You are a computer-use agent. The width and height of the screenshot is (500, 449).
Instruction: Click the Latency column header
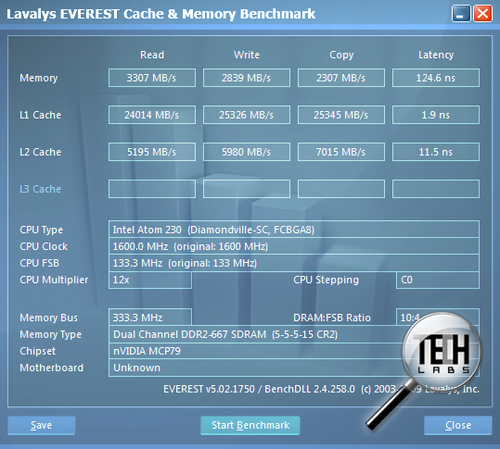pyautogui.click(x=436, y=55)
